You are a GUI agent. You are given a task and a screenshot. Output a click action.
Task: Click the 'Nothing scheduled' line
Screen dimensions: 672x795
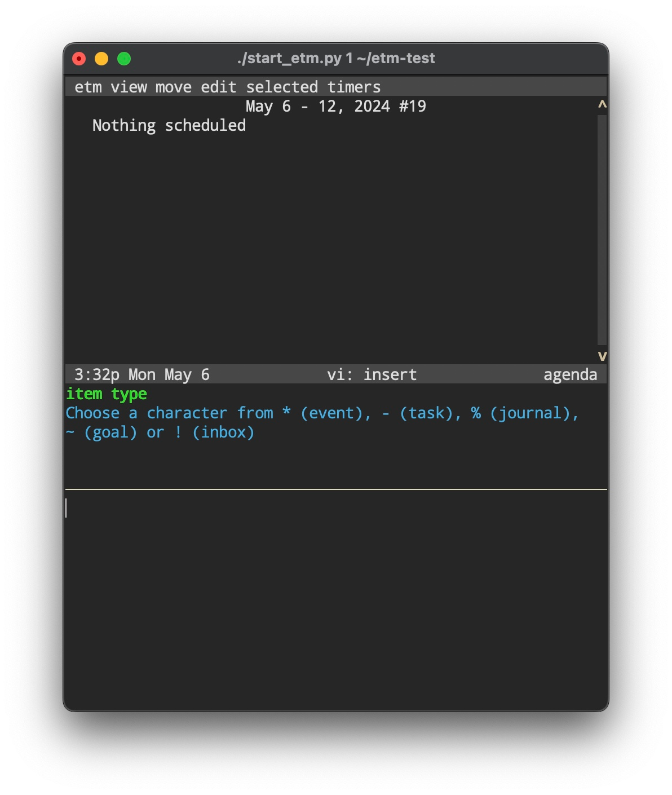click(169, 125)
